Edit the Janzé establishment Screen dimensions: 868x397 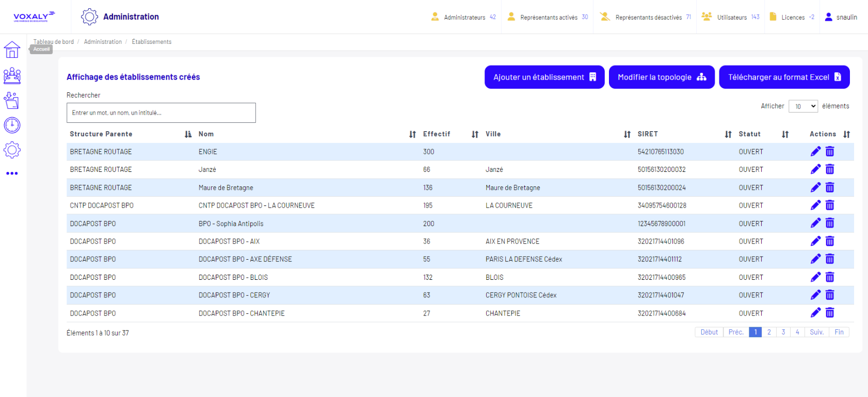pos(815,169)
